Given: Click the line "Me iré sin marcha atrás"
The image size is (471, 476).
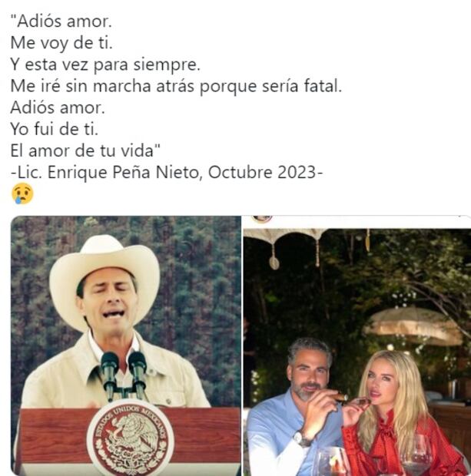Looking at the screenshot, I should coord(102,86).
